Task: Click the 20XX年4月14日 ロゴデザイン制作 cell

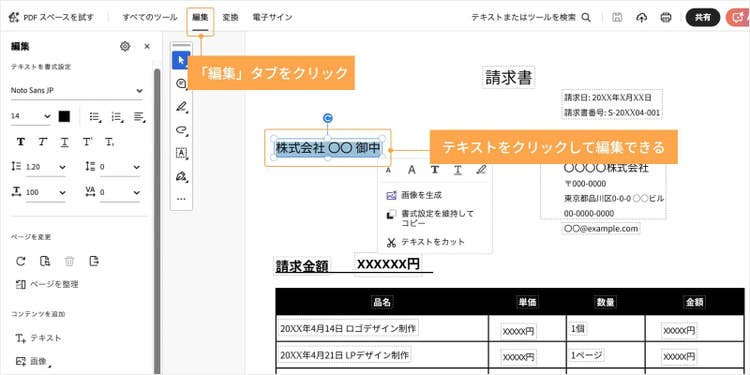Action: coord(348,329)
